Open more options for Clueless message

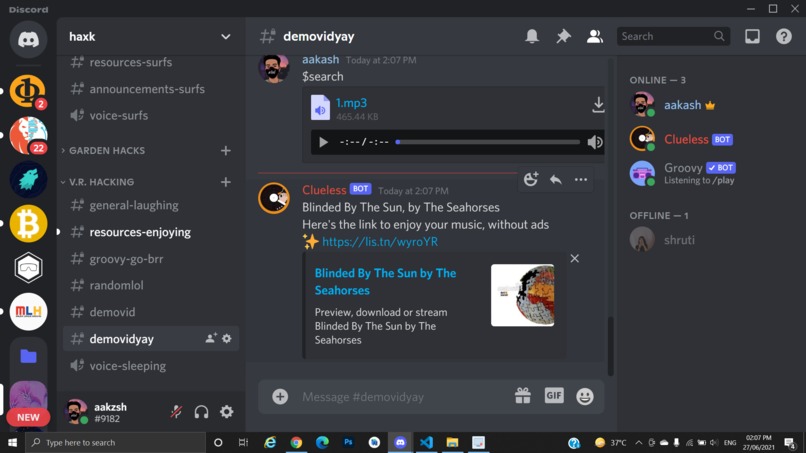tap(581, 179)
